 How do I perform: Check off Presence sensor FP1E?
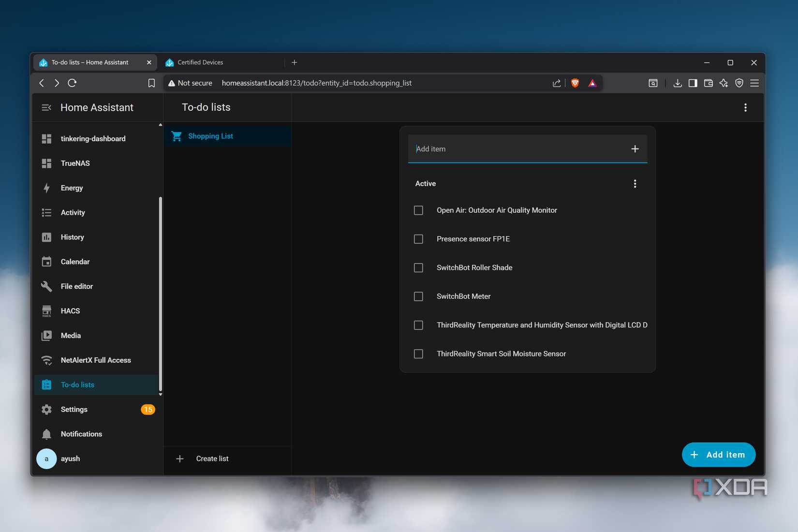click(418, 239)
